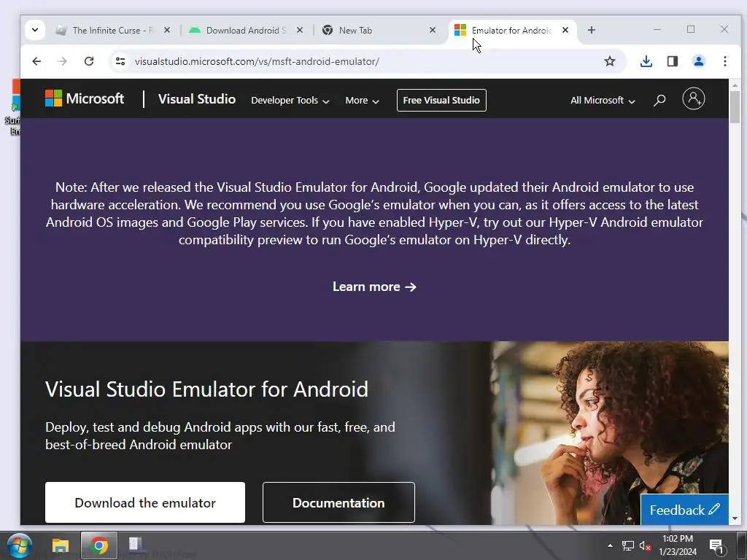The width and height of the screenshot is (747, 560).
Task: Open the taskbar clock and date
Action: (678, 545)
